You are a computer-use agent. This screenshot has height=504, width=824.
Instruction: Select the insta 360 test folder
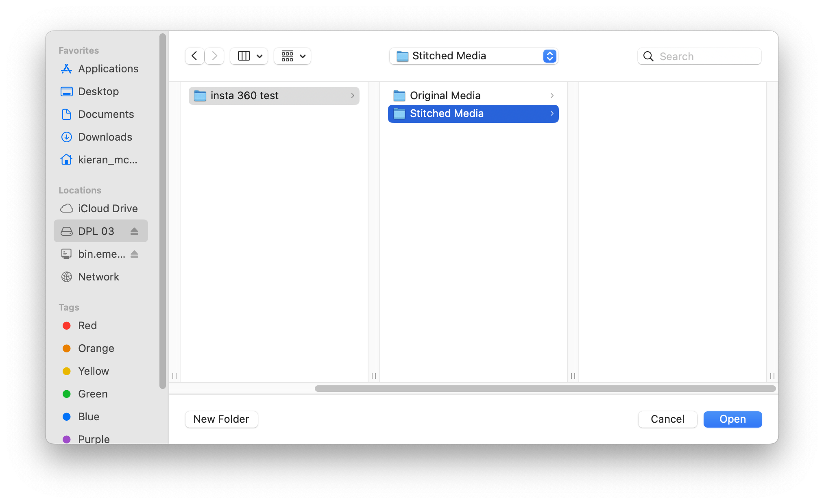(274, 96)
